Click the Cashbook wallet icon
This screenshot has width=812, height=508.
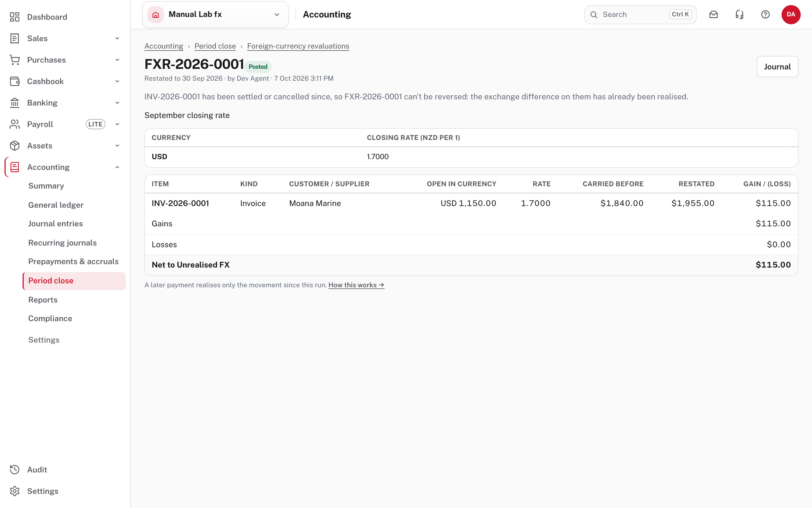[14, 81]
